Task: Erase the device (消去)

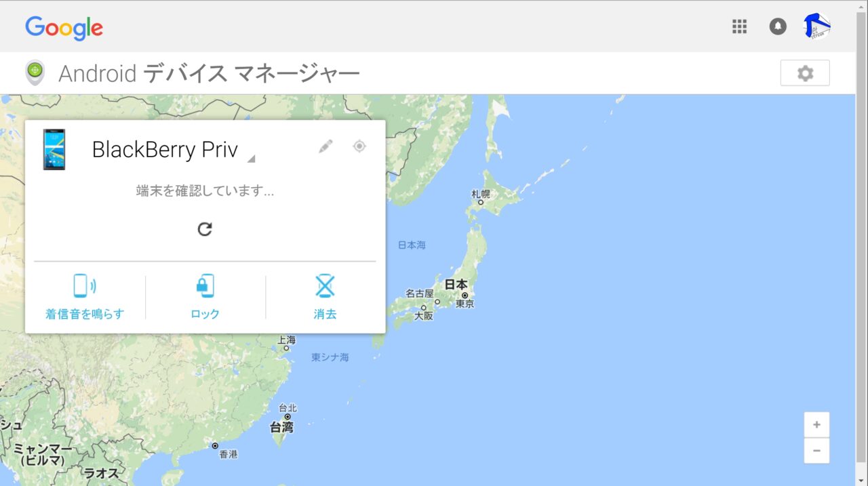Action: click(325, 296)
